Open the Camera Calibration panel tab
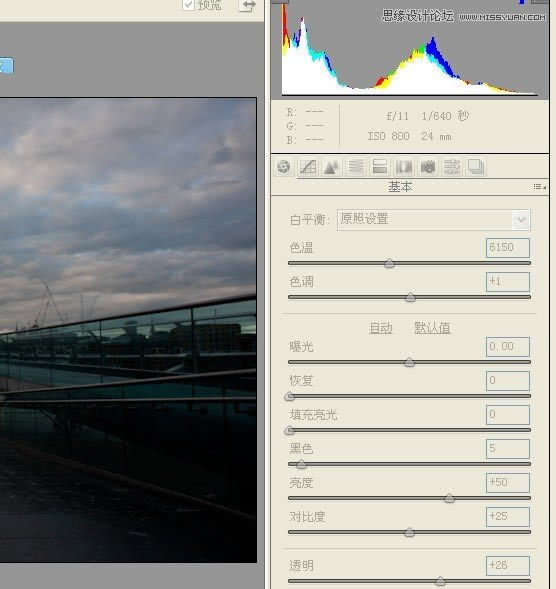 pyautogui.click(x=428, y=167)
